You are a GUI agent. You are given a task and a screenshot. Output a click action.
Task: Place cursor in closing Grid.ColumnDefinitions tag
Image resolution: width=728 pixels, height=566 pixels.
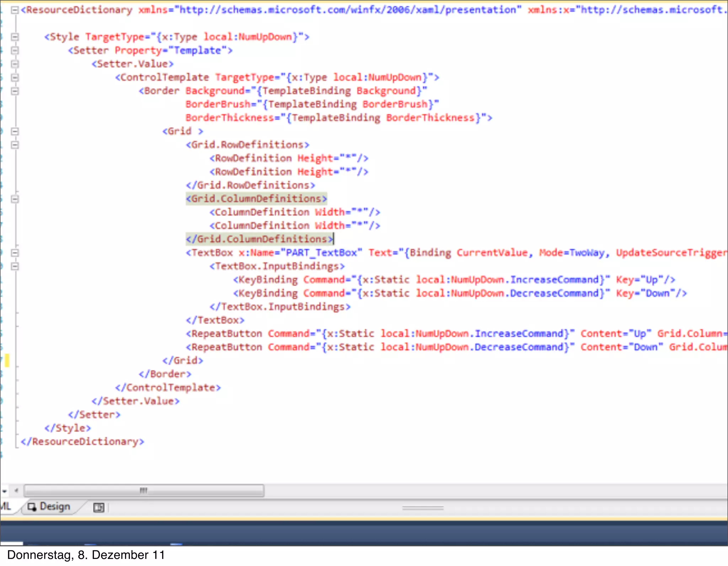[x=259, y=239]
